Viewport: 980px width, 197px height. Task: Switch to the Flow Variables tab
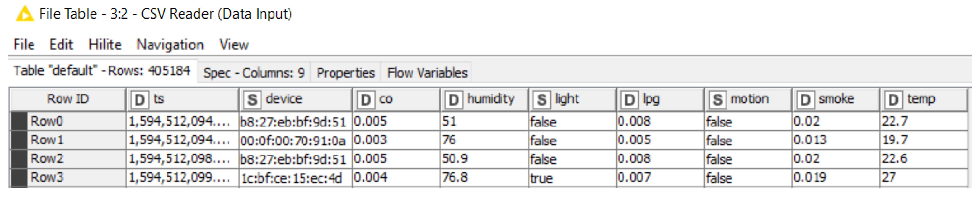(427, 72)
